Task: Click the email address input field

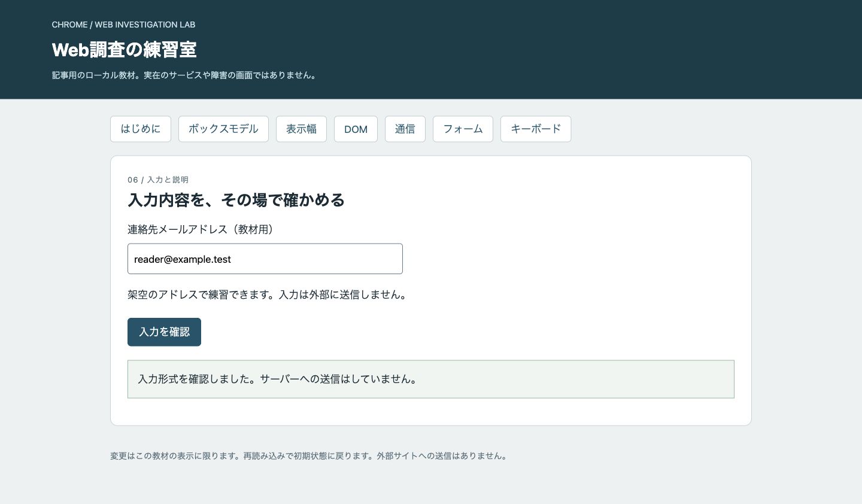Action: click(x=265, y=259)
